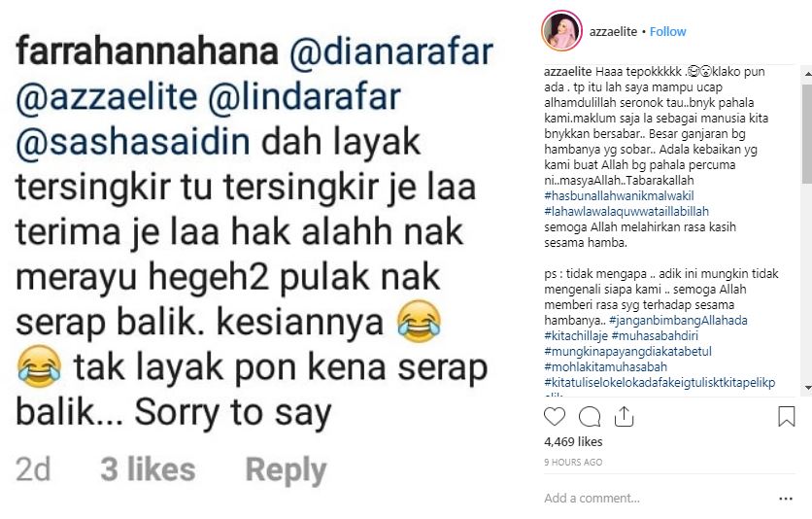This screenshot has width=812, height=519.
Task: Like the post with the heart icon
Action: (554, 416)
